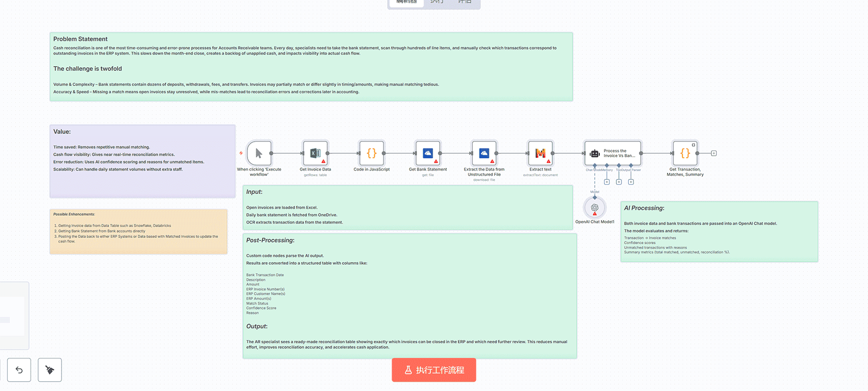Open the Extract text Mistral node
868x391 pixels.
point(540,154)
